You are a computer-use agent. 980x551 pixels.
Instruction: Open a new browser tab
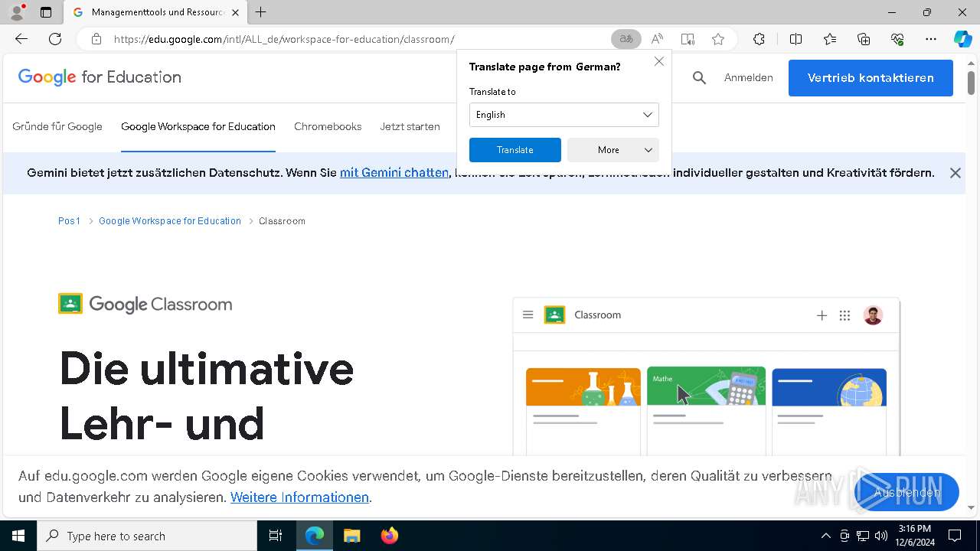click(261, 12)
